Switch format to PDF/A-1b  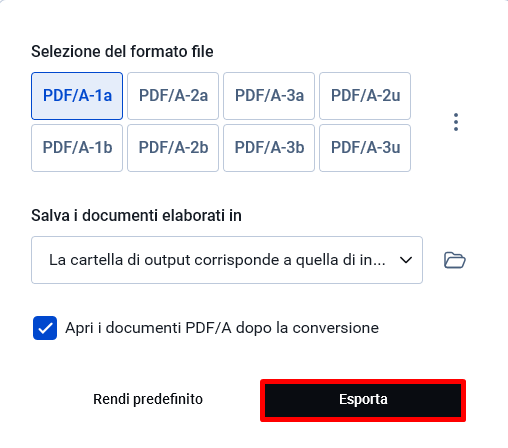click(x=77, y=148)
